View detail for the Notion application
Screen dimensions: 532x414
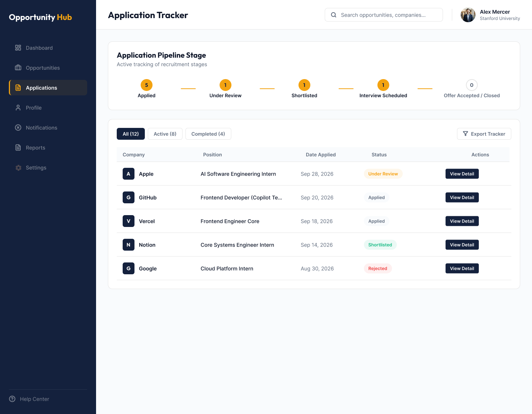462,245
